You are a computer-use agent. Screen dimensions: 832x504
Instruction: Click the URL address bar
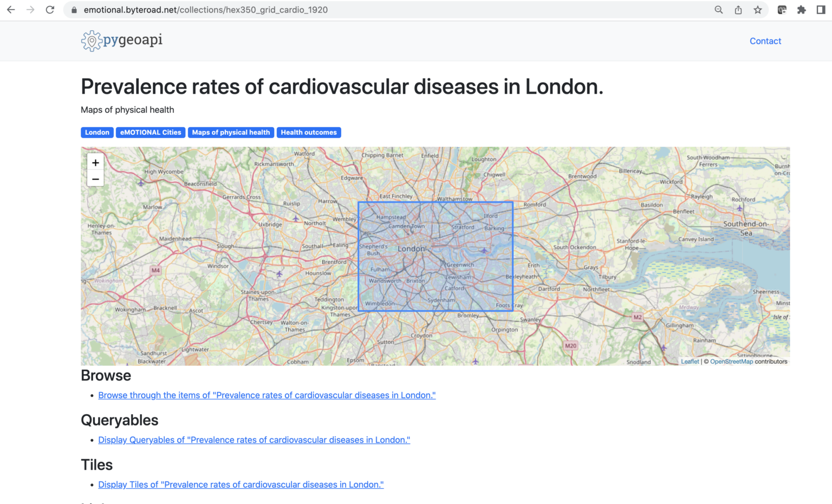pos(379,10)
